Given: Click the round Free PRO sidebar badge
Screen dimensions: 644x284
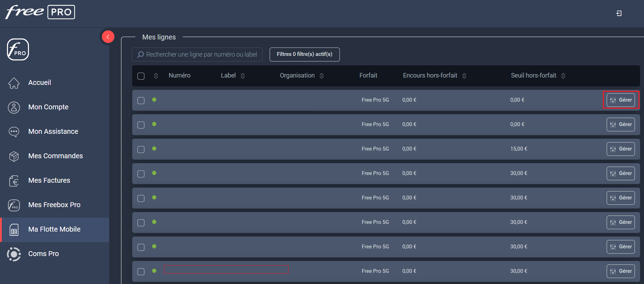Looking at the screenshot, I should 18,49.
